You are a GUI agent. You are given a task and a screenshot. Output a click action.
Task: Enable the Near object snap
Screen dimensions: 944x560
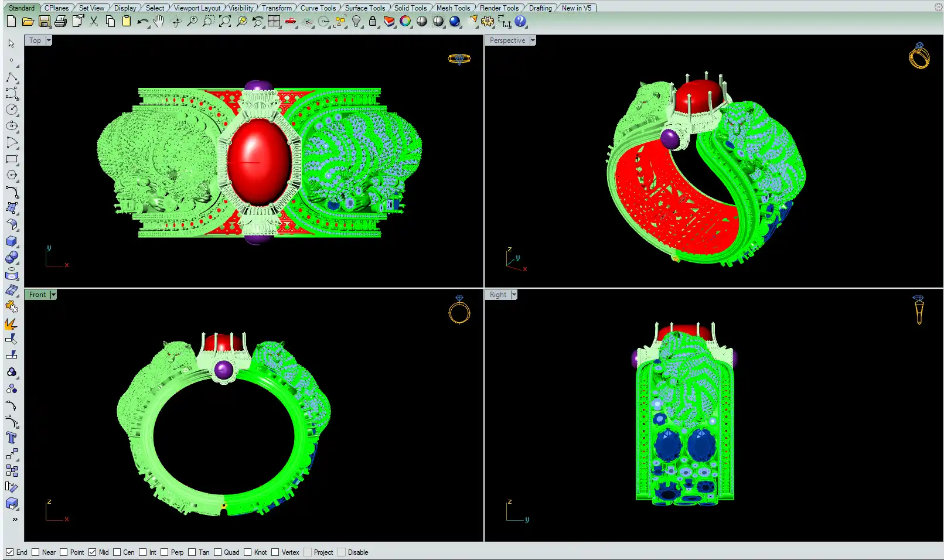pos(36,552)
